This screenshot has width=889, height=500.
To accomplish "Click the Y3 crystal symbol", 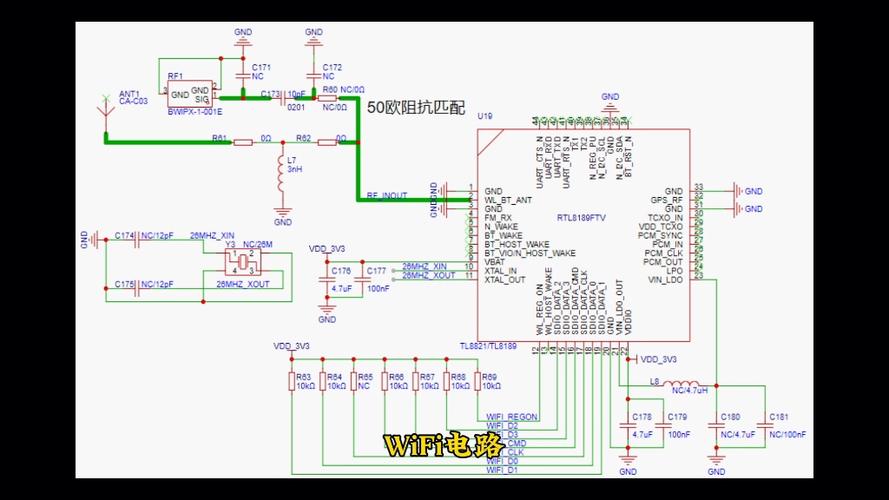I will tap(243, 261).
